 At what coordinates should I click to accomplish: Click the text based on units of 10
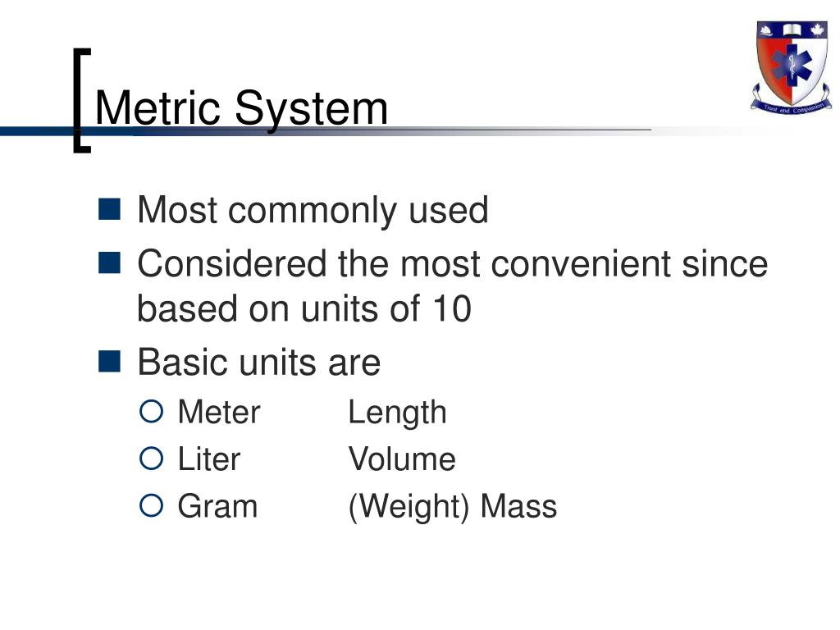(304, 308)
